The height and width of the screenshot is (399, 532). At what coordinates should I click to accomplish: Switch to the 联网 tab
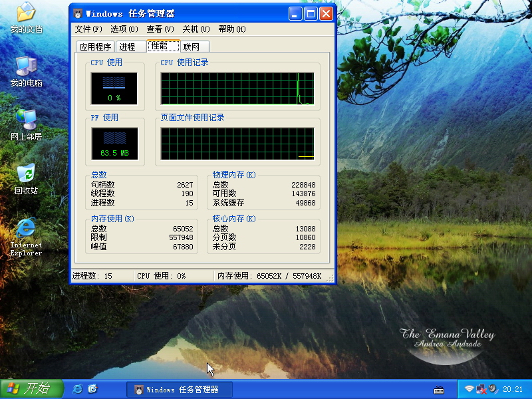click(195, 47)
